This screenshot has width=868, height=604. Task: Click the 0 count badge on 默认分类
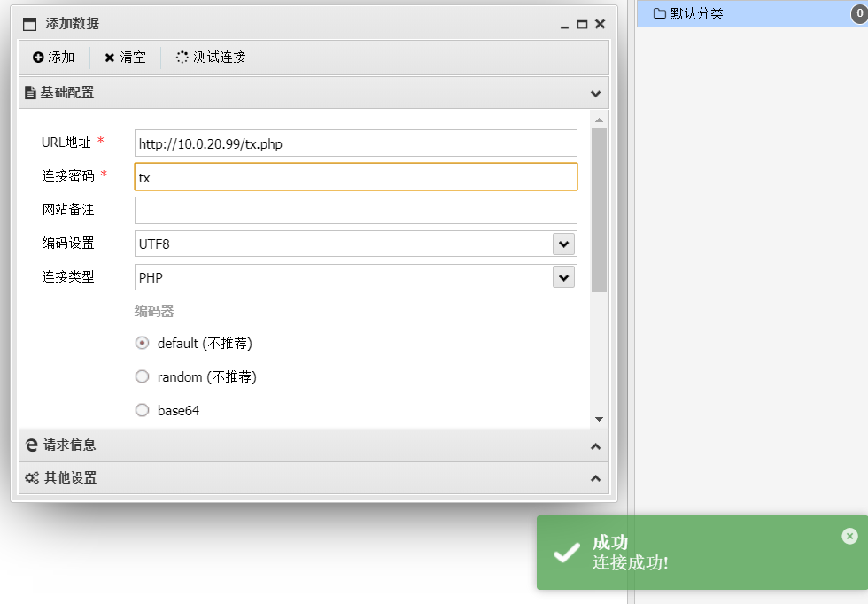pyautogui.click(x=860, y=13)
